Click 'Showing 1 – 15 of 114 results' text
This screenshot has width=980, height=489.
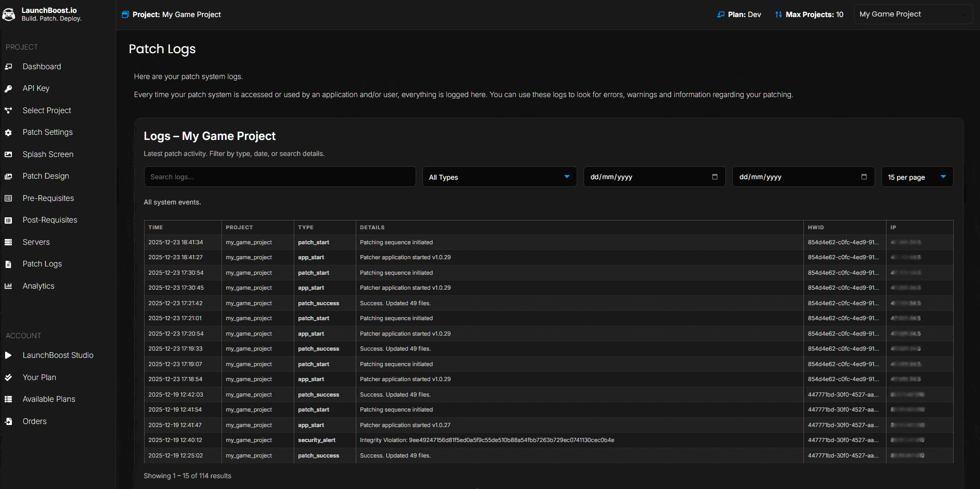[187, 476]
